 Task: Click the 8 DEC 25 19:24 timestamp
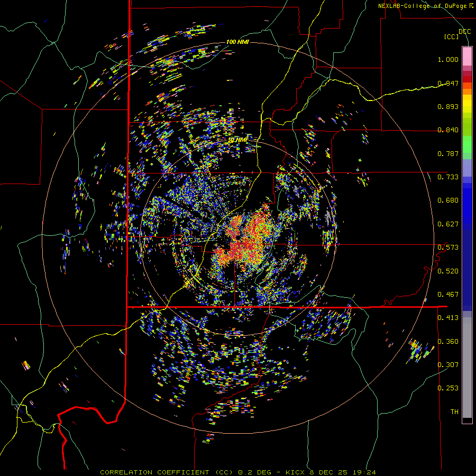(343, 472)
